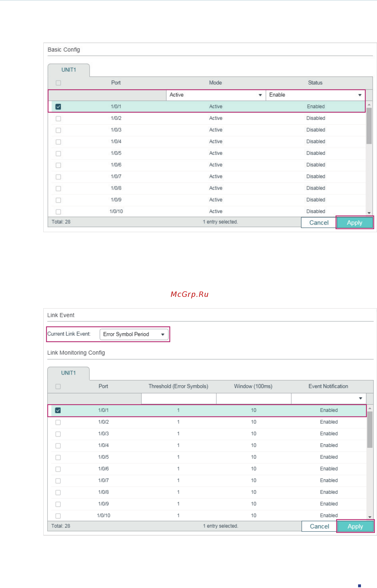Check port 1/0/4 in Link Monitoring table
Image resolution: width=377 pixels, height=588 pixels.
click(x=58, y=446)
